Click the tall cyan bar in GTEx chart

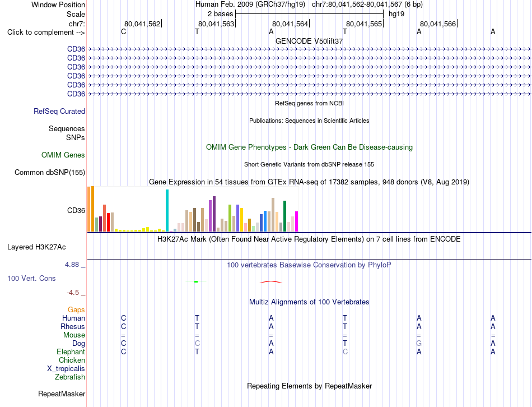tap(167, 210)
